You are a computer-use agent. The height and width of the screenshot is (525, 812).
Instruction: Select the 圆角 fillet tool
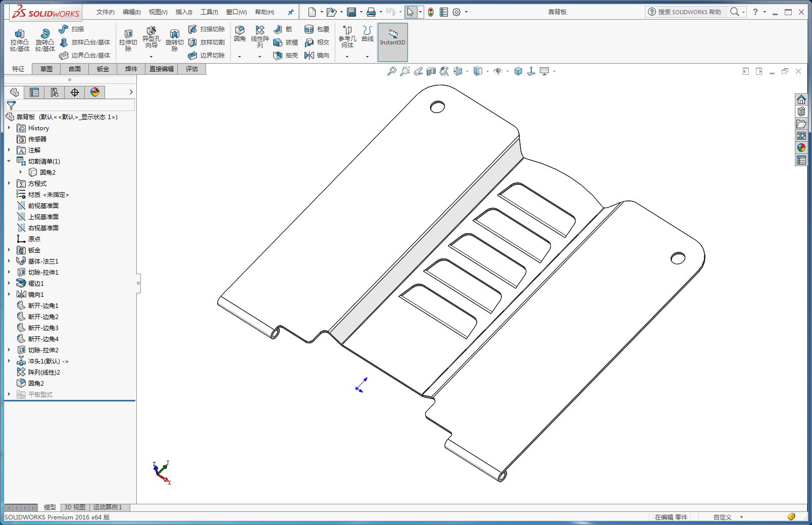click(240, 34)
